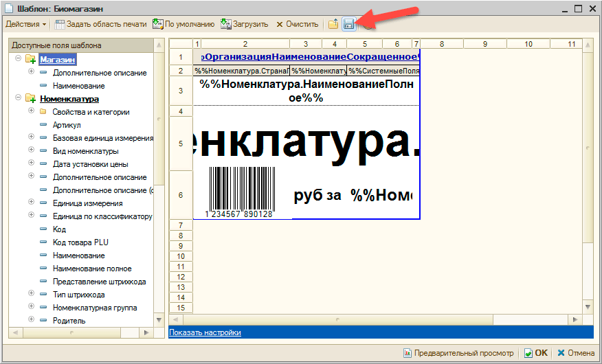Select column header 8 in spreadsheet

[x=442, y=44]
